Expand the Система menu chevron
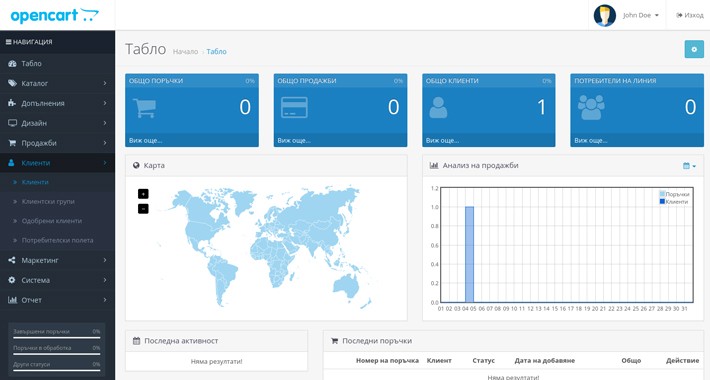 coord(105,280)
